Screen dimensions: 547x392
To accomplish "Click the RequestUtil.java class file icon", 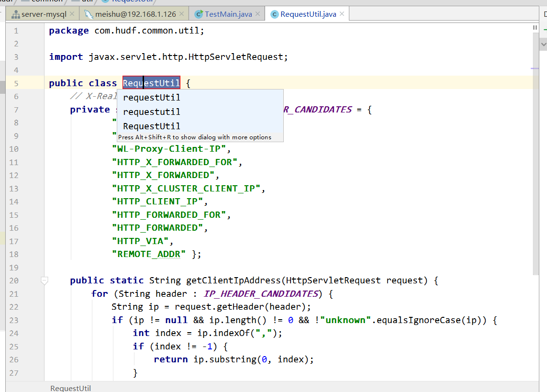I will click(x=274, y=14).
